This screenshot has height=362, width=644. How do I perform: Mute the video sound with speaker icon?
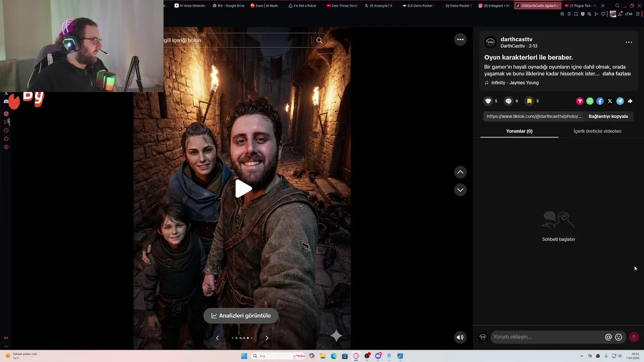coord(460,337)
